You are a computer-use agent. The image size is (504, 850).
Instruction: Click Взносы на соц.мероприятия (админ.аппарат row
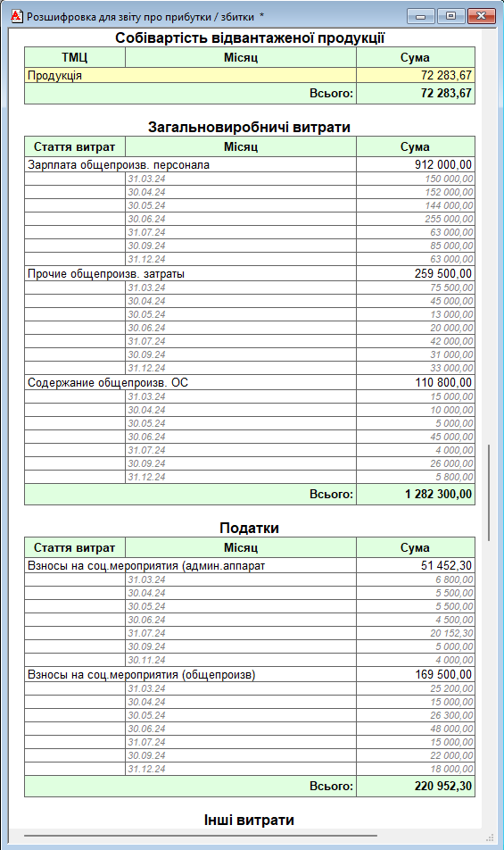250,566
